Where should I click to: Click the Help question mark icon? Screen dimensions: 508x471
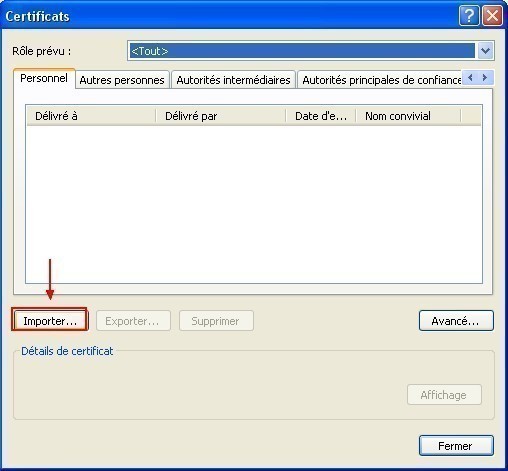(x=469, y=15)
